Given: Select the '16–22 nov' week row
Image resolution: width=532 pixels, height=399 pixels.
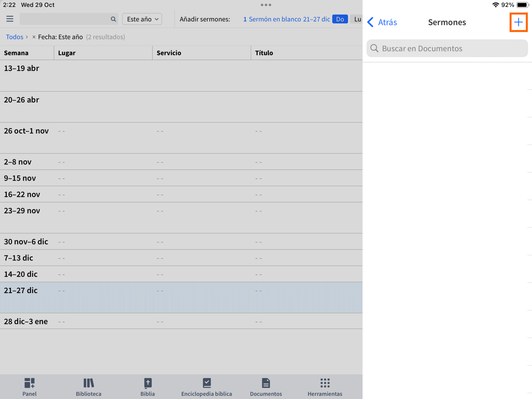Looking at the screenshot, I should click(x=181, y=195).
